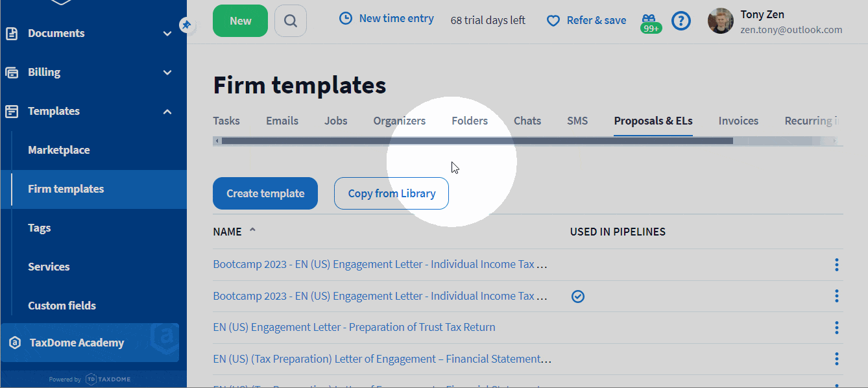Expand the Documents menu chevron
The image size is (868, 388).
click(x=167, y=34)
